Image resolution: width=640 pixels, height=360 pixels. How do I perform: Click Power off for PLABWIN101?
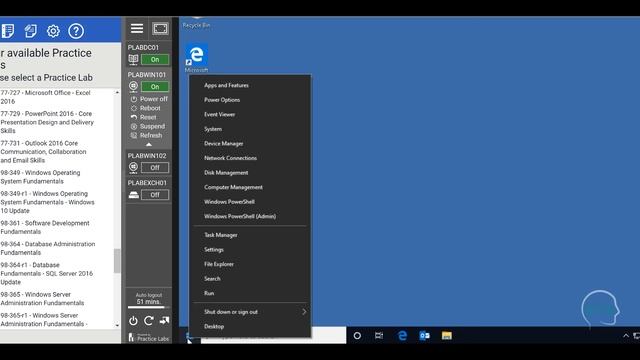point(149,99)
